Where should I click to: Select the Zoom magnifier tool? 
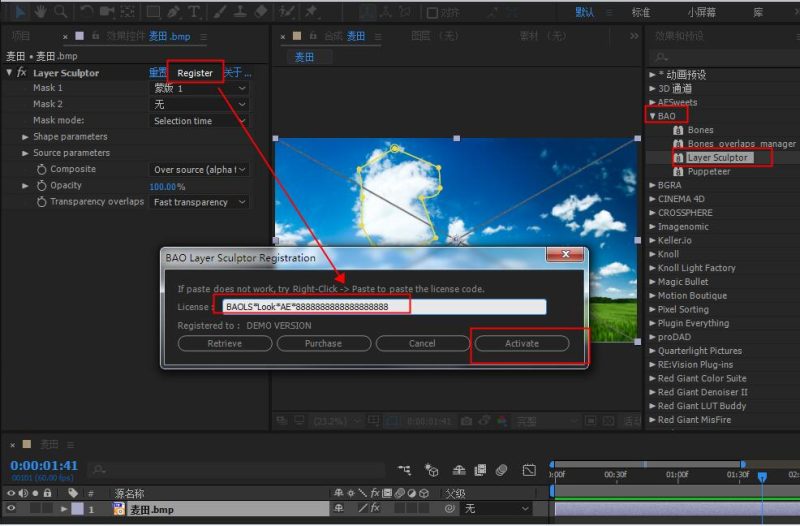click(x=61, y=11)
